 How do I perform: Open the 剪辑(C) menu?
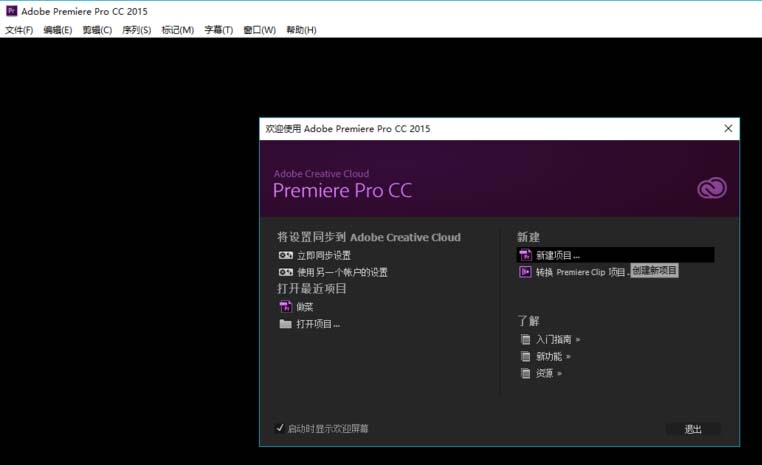coord(97,30)
